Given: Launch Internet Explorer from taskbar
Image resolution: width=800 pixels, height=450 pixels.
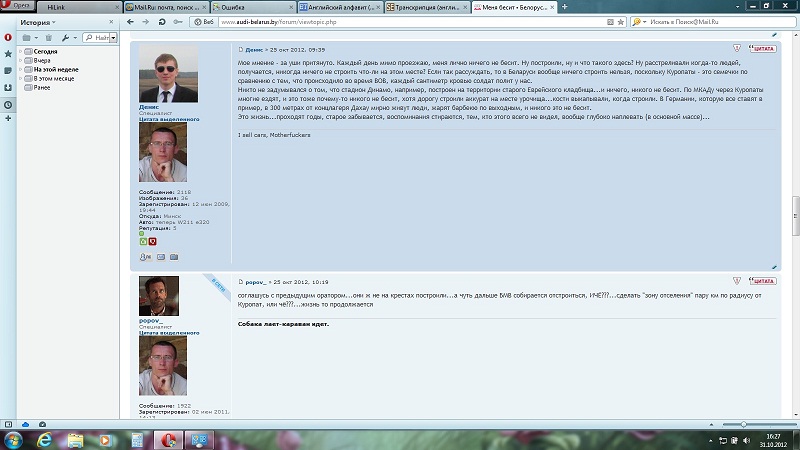Looking at the screenshot, I should tap(44, 440).
